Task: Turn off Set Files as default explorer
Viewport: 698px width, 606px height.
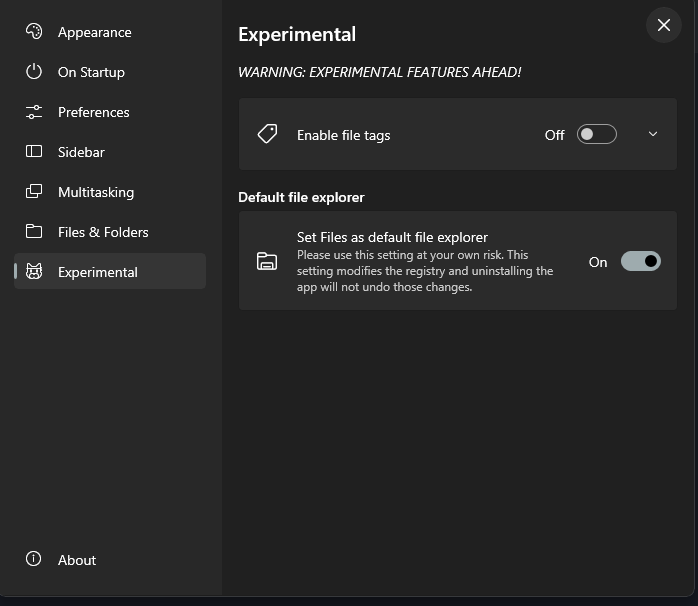Action: (640, 261)
